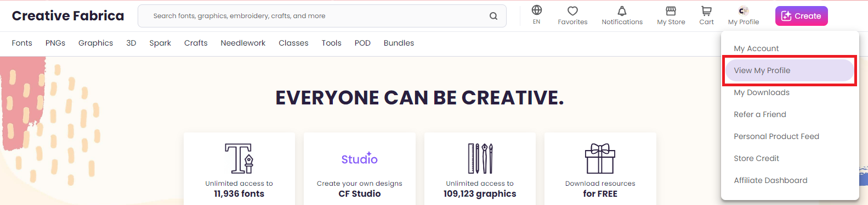Open the Bundles menu
The height and width of the screenshot is (205, 868).
pos(399,43)
